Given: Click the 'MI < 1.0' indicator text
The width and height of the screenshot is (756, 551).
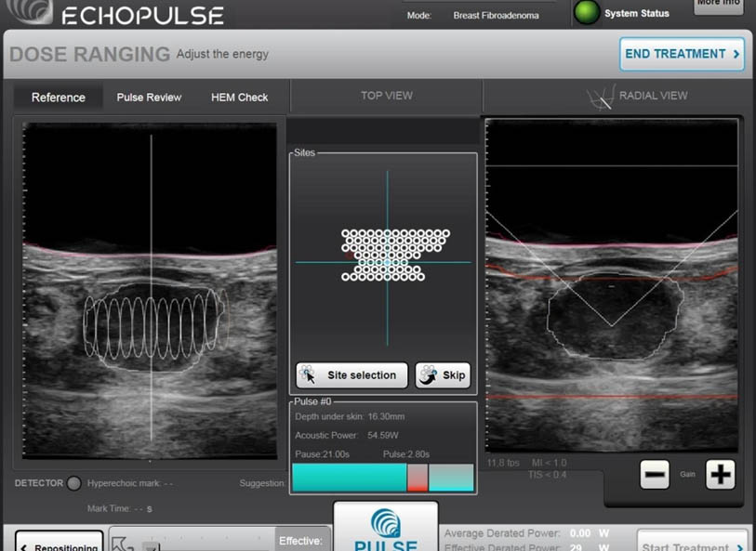Looking at the screenshot, I should (550, 463).
